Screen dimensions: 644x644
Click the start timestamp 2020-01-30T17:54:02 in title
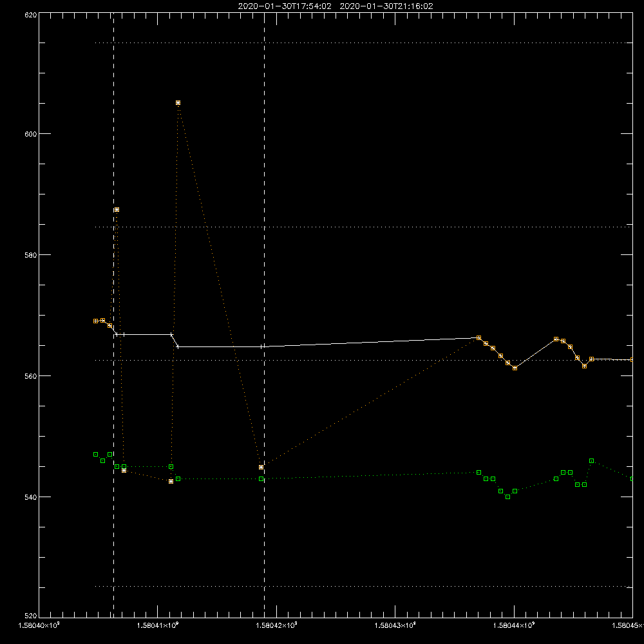tap(285, 6)
